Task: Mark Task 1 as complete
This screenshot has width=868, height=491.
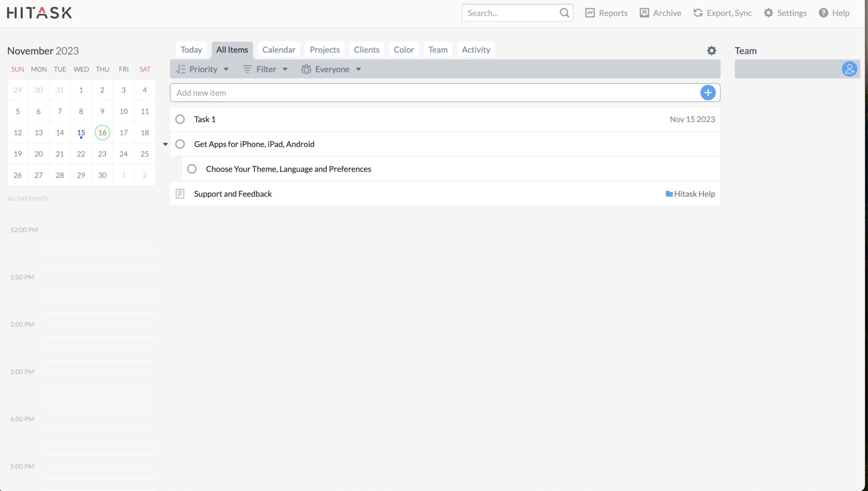Action: tap(180, 119)
